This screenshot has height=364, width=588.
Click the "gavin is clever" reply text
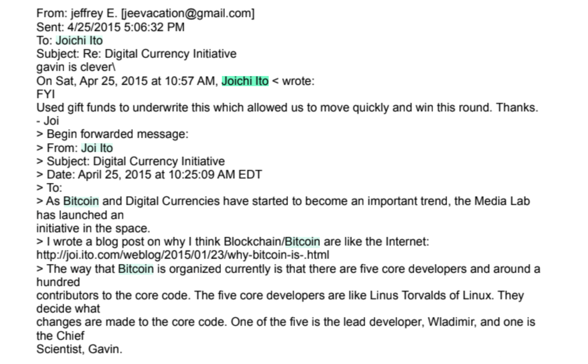pos(76,67)
